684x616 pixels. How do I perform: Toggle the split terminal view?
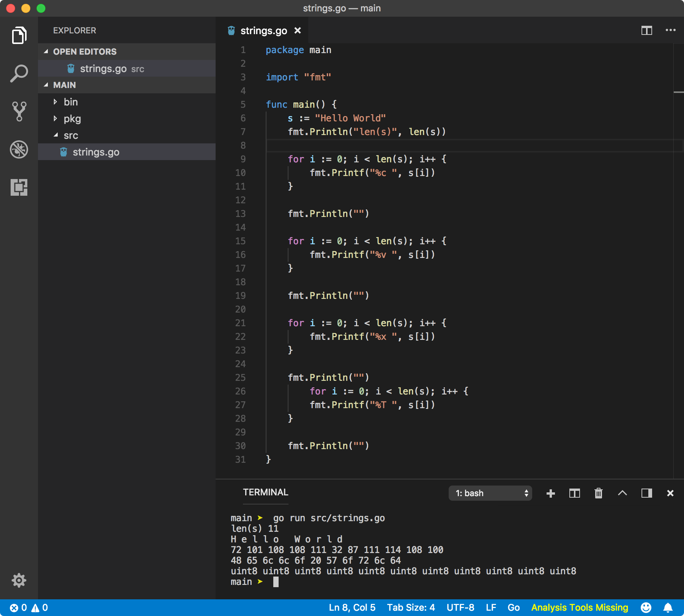pyautogui.click(x=575, y=493)
